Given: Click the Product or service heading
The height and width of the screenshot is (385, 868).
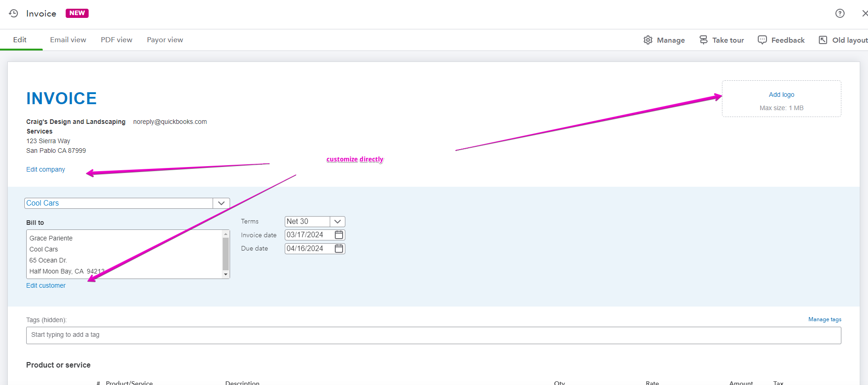Looking at the screenshot, I should click(58, 365).
